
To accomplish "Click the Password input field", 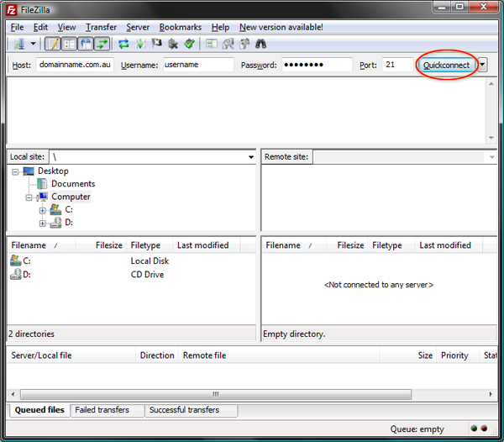I will click(x=318, y=65).
